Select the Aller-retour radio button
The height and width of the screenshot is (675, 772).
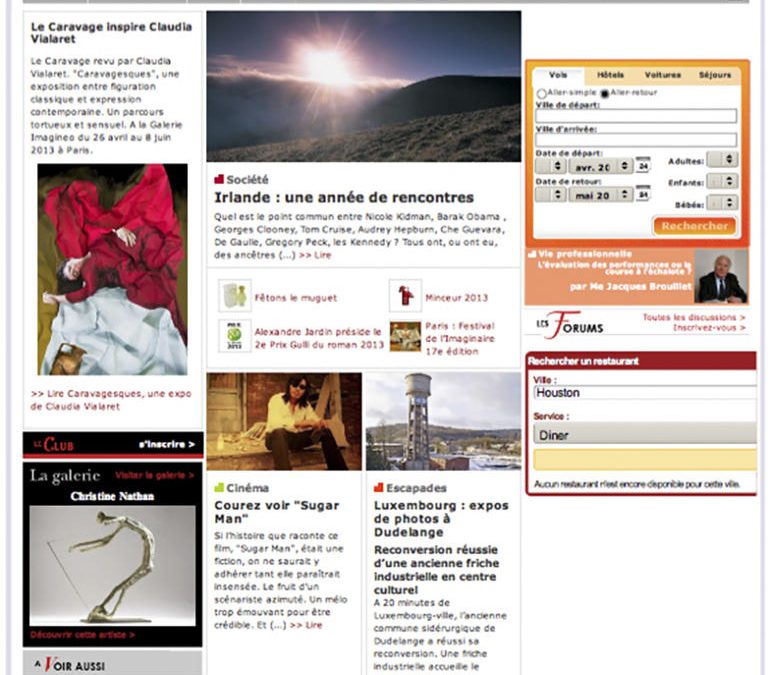604,93
